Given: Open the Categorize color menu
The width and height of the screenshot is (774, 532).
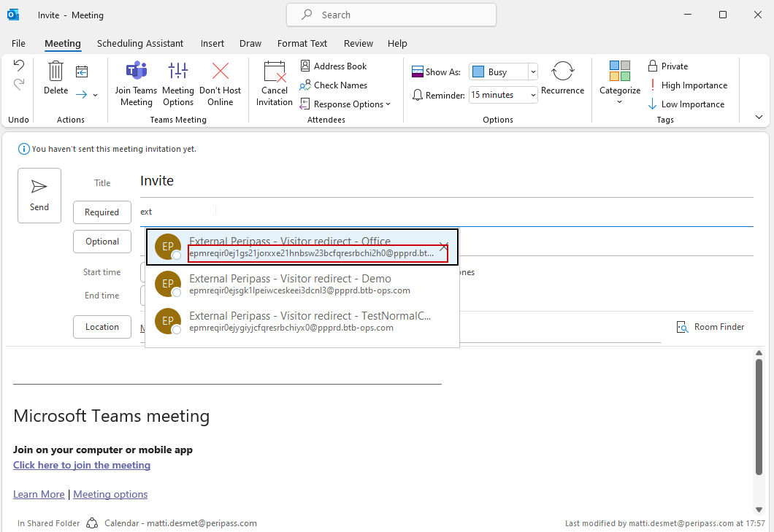Looking at the screenshot, I should [x=620, y=82].
